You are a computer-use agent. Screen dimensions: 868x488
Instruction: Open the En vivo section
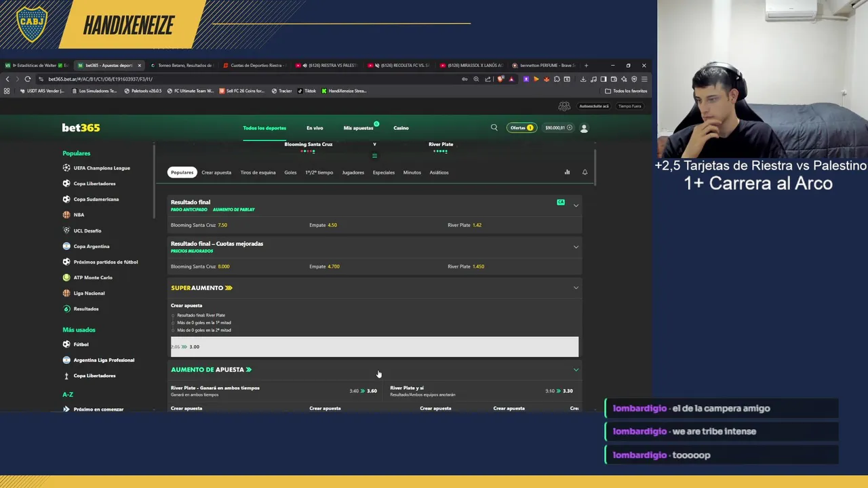coord(315,127)
